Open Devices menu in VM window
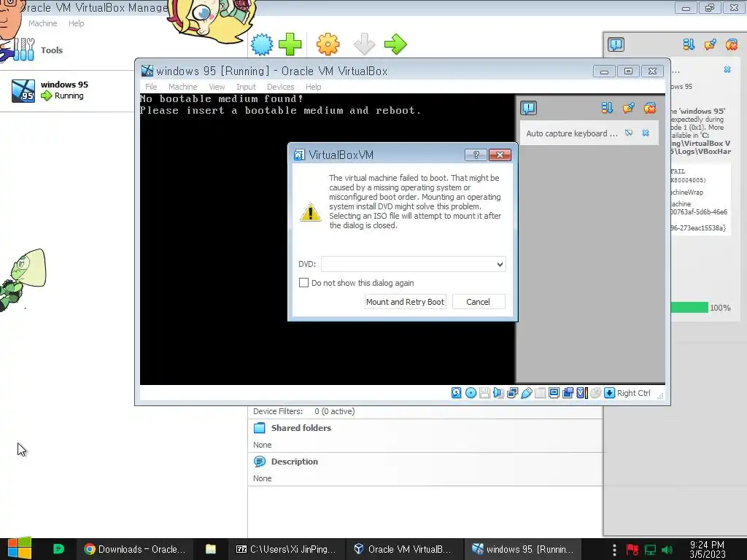The image size is (747, 560). 280,87
